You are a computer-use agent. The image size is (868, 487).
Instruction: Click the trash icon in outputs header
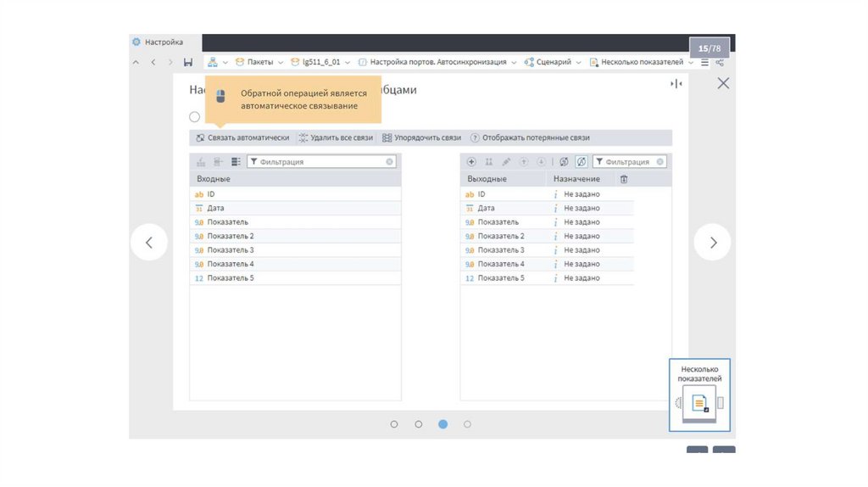tap(624, 179)
